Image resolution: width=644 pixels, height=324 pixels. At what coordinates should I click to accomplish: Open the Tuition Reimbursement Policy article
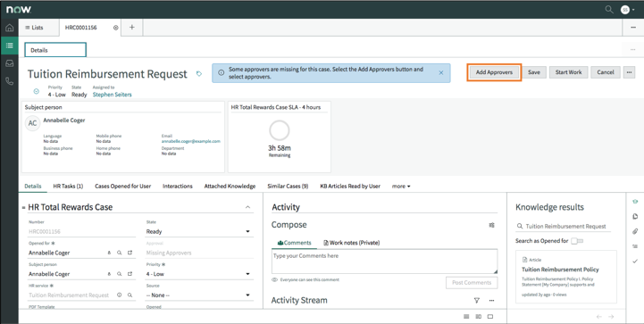point(560,270)
